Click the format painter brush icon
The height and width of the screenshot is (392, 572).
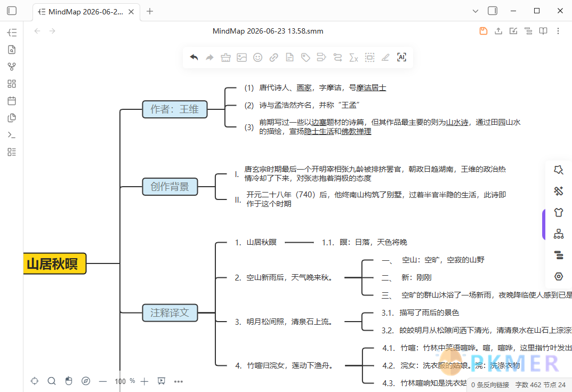tap(226, 57)
